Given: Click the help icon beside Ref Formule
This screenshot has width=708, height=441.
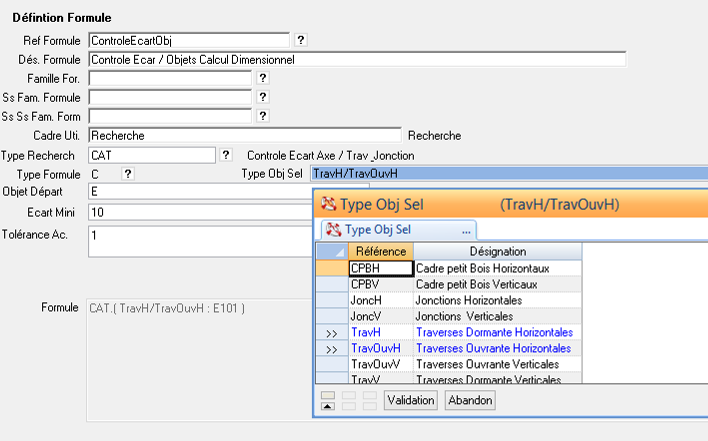Looking at the screenshot, I should point(302,40).
